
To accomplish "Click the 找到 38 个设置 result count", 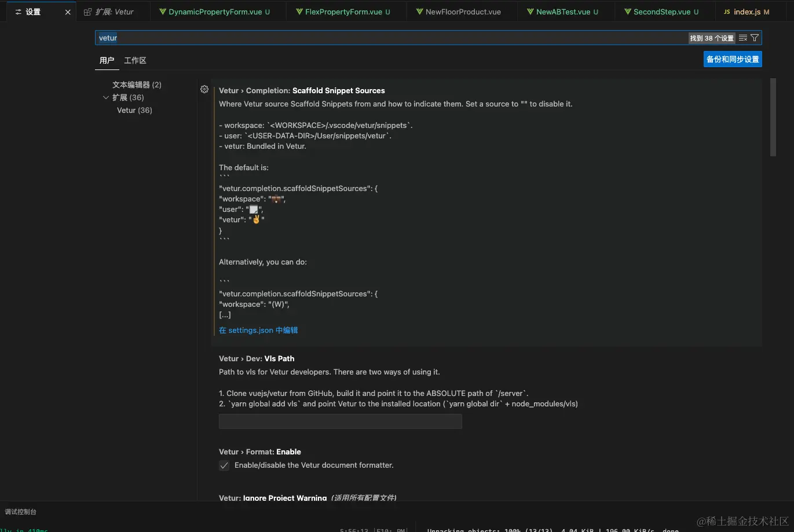I will [x=712, y=38].
